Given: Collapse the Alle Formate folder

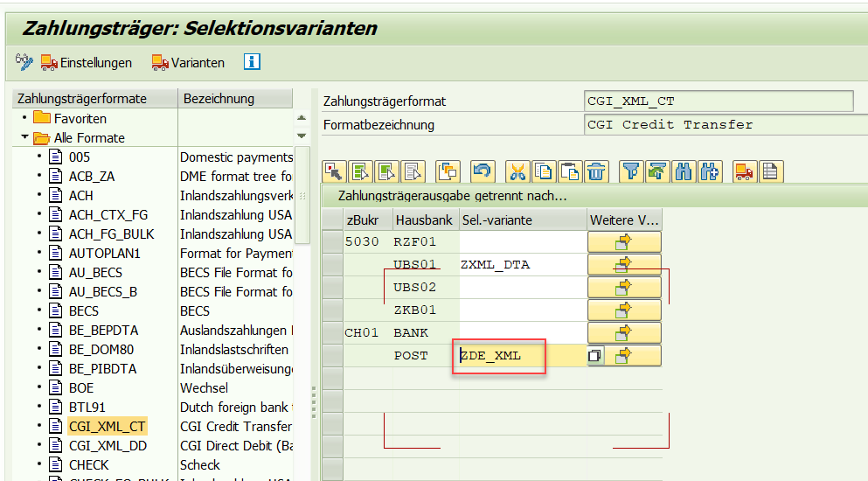Looking at the screenshot, I should coord(25,137).
